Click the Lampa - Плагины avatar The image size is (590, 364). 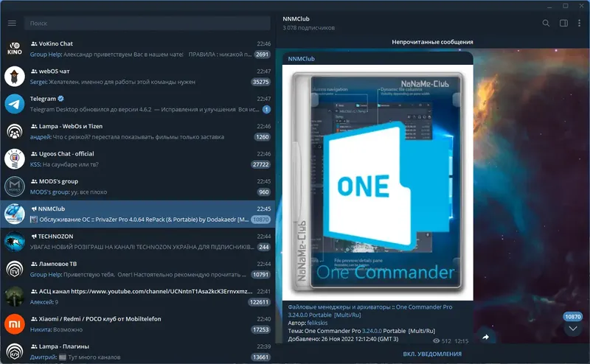(15, 351)
